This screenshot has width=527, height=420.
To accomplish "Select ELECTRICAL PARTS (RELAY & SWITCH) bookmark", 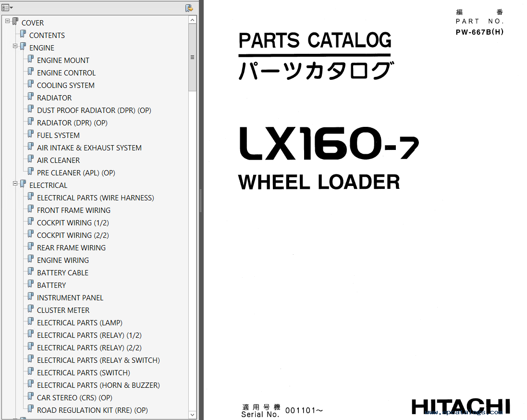I will (x=98, y=360).
